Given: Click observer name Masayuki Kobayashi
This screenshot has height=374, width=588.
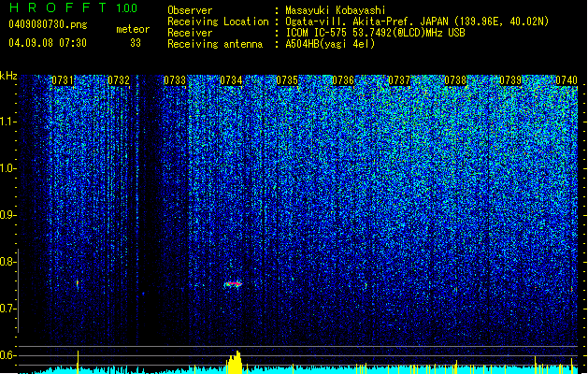Looking at the screenshot, I should (x=336, y=10).
